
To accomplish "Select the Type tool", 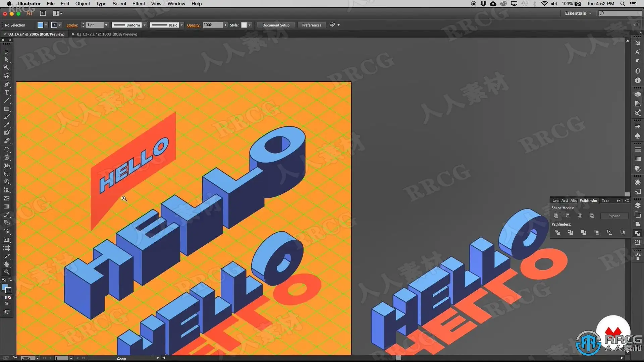I will (7, 93).
